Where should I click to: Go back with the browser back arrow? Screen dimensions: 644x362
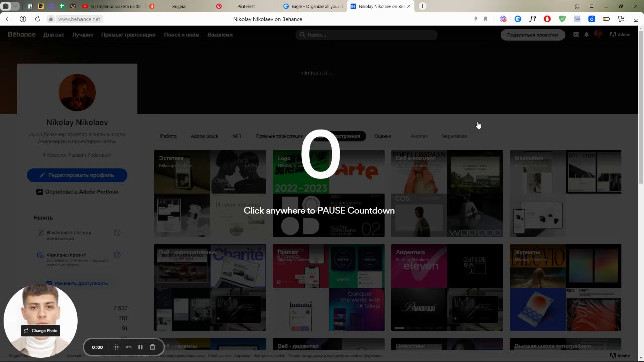(x=8, y=19)
